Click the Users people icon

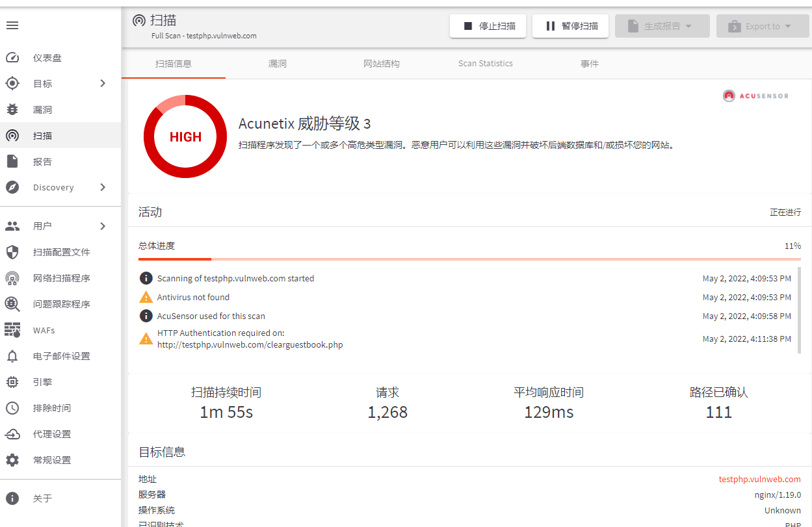(12, 226)
